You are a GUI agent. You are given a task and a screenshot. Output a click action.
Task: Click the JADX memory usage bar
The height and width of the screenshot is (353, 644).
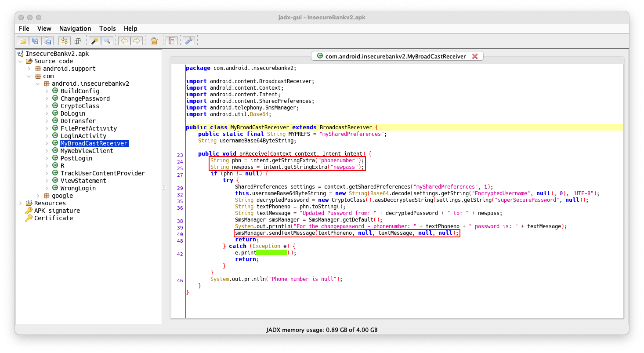(x=322, y=330)
